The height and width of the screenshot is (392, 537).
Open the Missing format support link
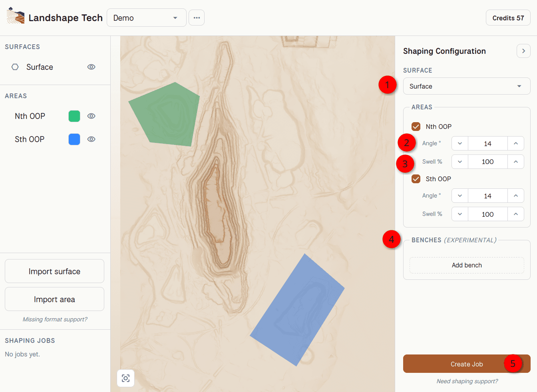[55, 319]
